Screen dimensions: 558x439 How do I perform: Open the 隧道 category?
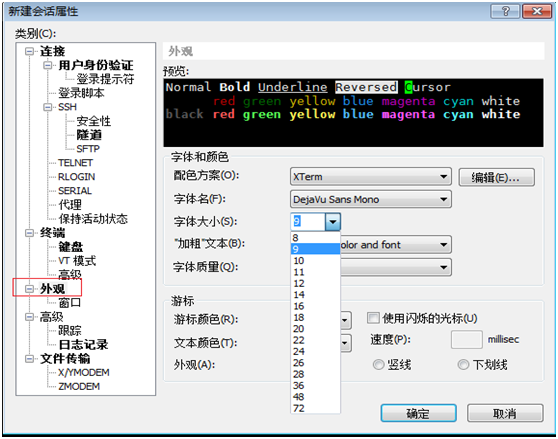tap(89, 135)
